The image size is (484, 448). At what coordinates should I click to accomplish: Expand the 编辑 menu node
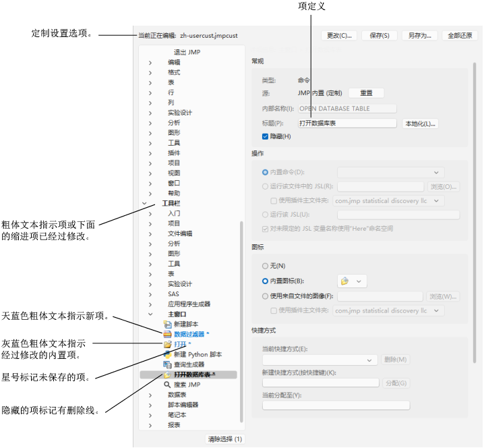[150, 63]
